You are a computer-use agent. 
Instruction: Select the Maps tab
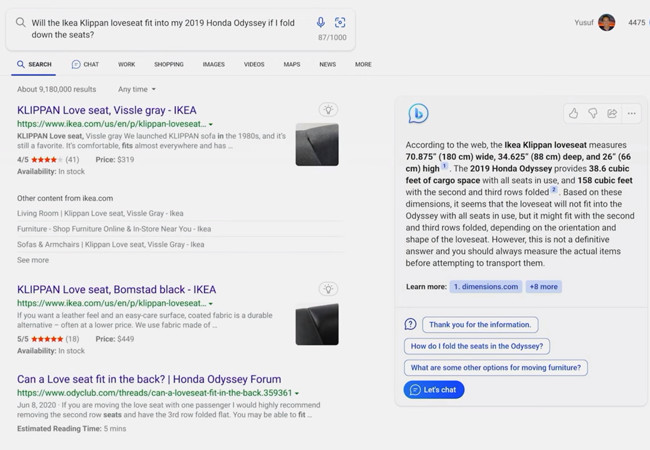pyautogui.click(x=292, y=64)
